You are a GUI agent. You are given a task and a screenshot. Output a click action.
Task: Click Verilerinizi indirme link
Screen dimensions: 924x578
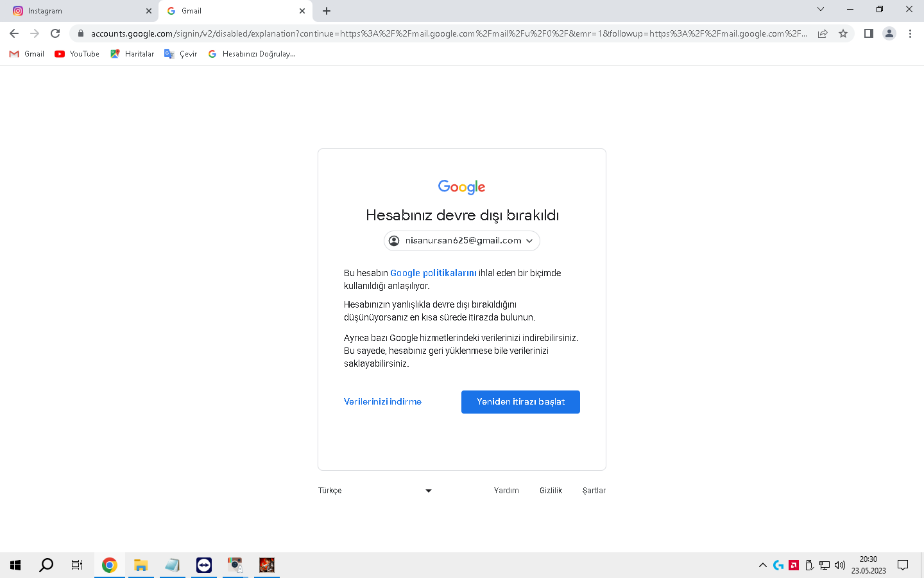[382, 402]
